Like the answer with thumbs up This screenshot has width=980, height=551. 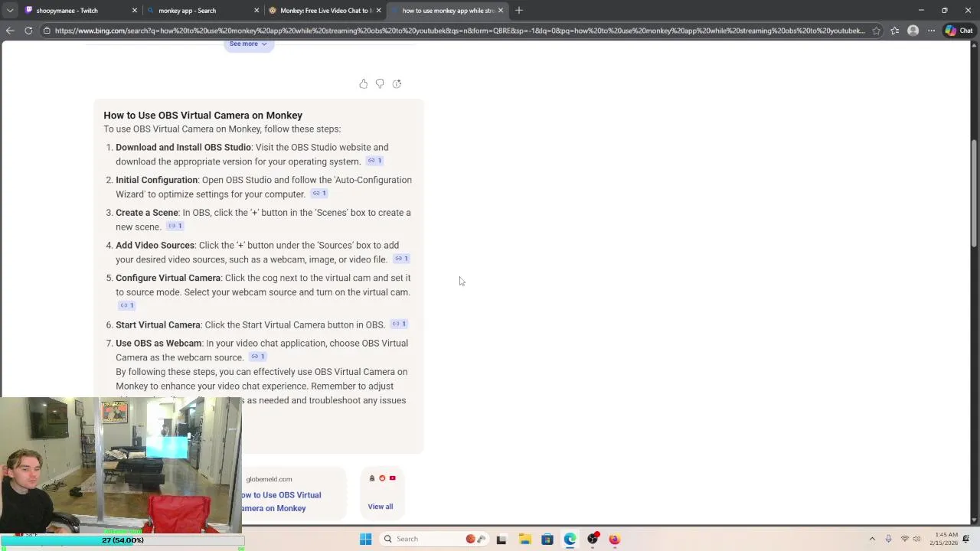pos(363,83)
